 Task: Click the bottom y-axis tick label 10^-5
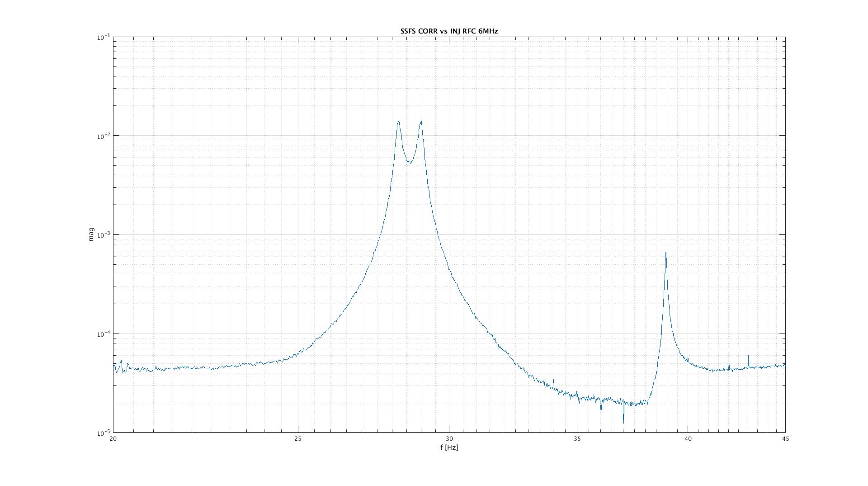click(x=103, y=433)
